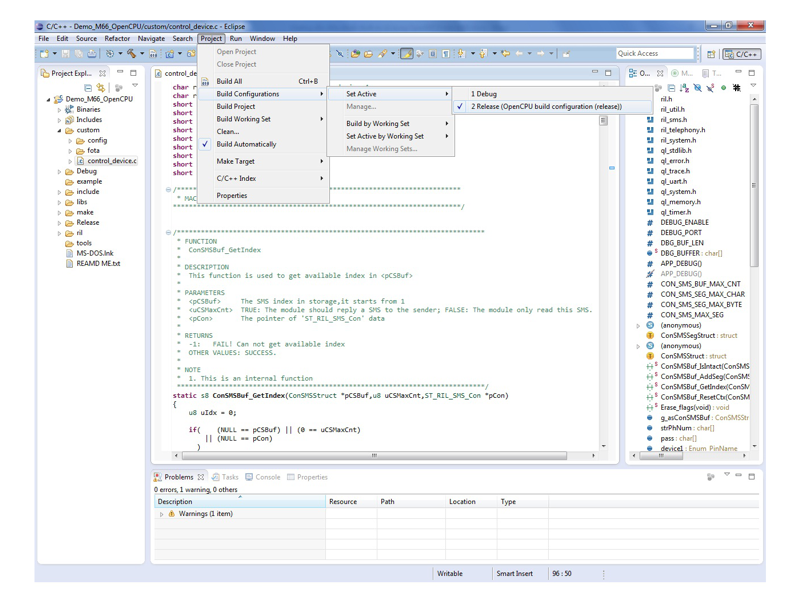Screen dimensions: 800x603
Task: Open Project Explorer view menu arrow
Action: click(135, 86)
